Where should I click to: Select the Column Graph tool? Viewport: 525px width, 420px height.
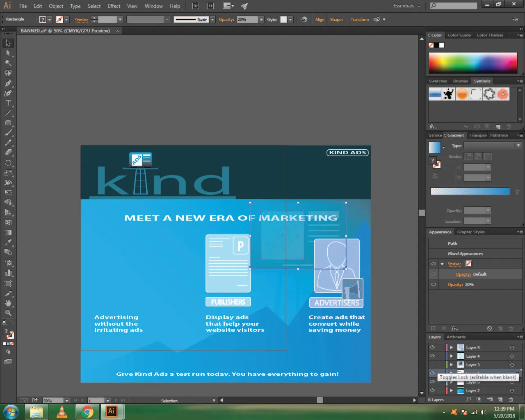pyautogui.click(x=8, y=273)
